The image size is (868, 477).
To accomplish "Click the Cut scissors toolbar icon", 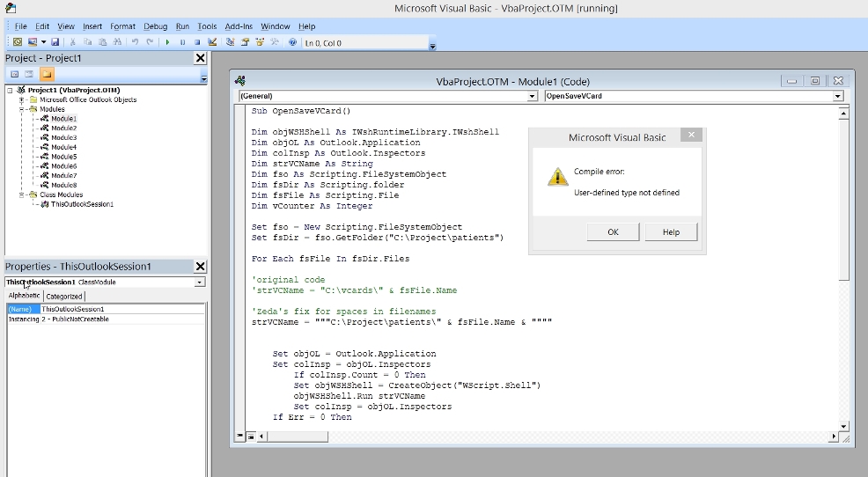I will (72, 42).
